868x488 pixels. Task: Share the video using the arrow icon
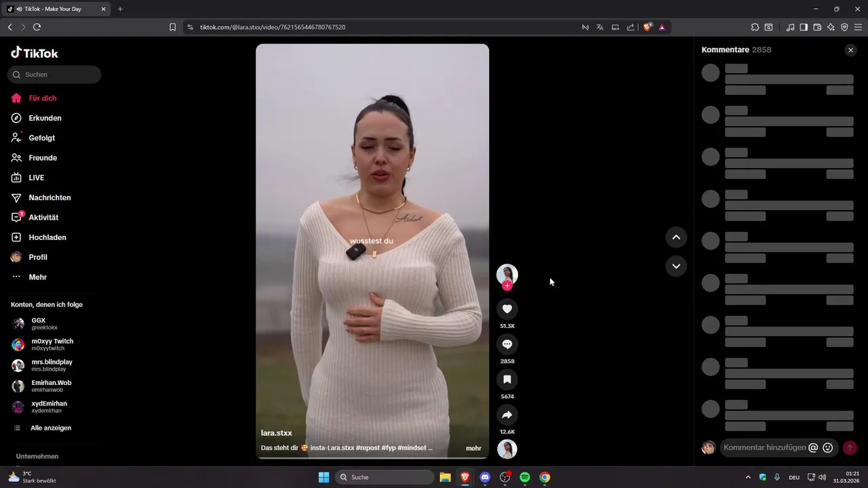pos(507,415)
